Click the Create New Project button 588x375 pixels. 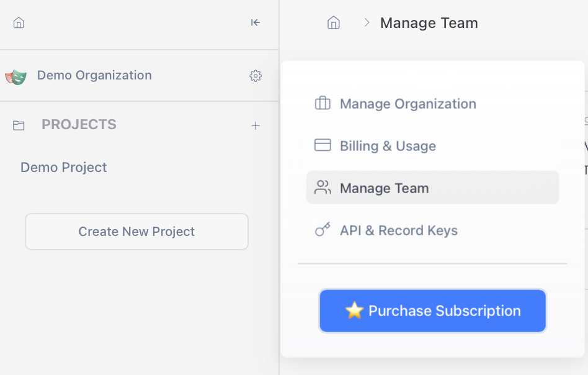tap(136, 232)
